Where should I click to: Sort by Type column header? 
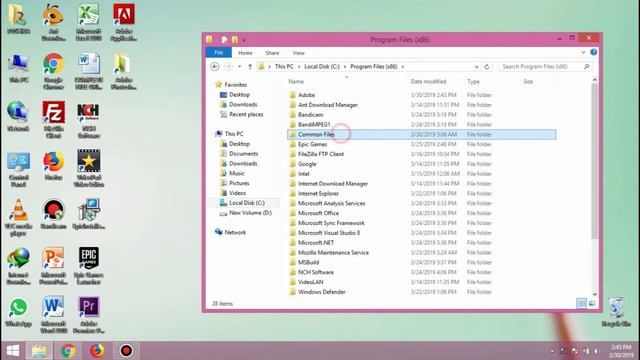click(x=473, y=82)
